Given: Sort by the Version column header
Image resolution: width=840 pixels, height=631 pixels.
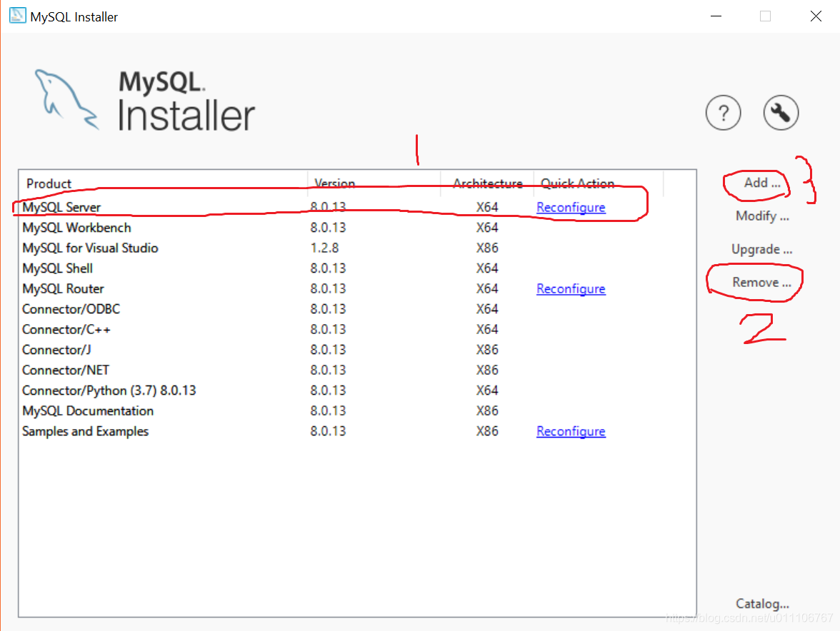Looking at the screenshot, I should point(374,183).
